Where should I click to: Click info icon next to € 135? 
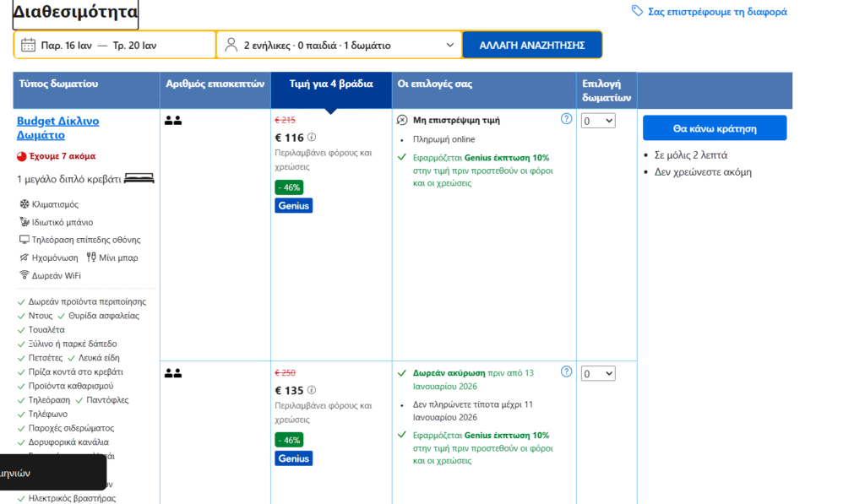point(312,390)
